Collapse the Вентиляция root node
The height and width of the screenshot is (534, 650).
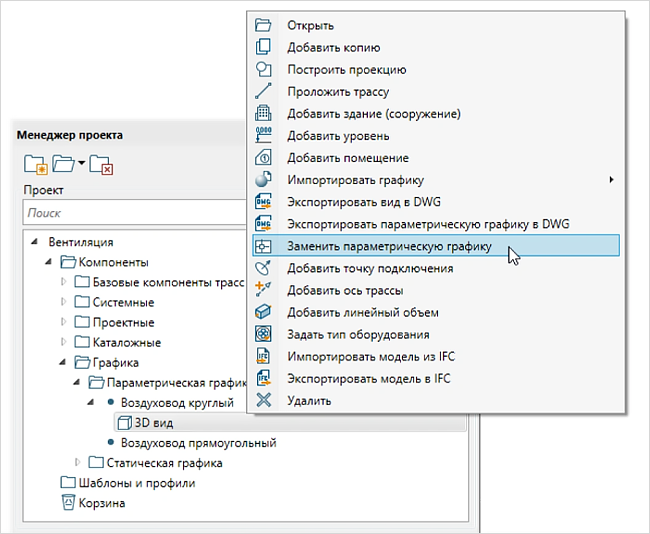pos(35,242)
